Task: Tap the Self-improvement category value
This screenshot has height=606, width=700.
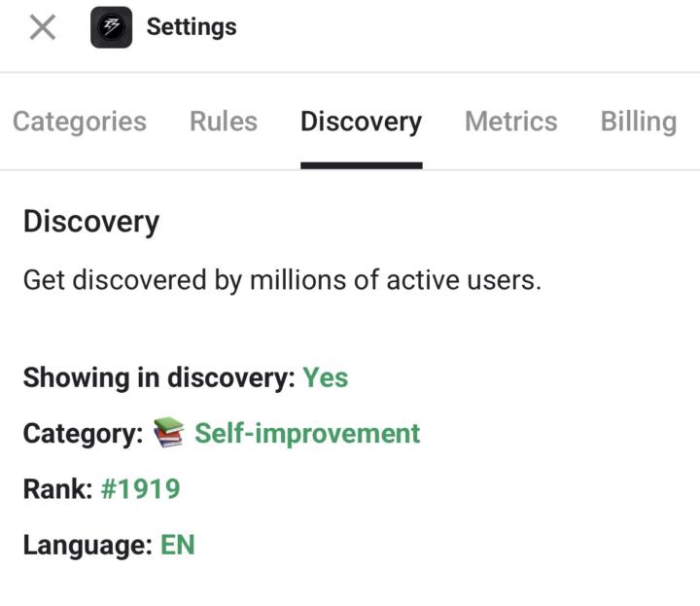Action: [307, 433]
